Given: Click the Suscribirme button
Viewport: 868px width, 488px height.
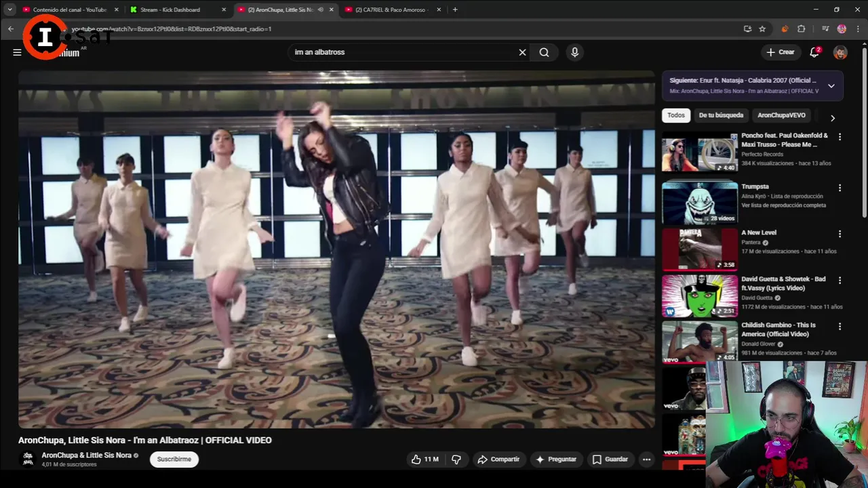Looking at the screenshot, I should 174,460.
